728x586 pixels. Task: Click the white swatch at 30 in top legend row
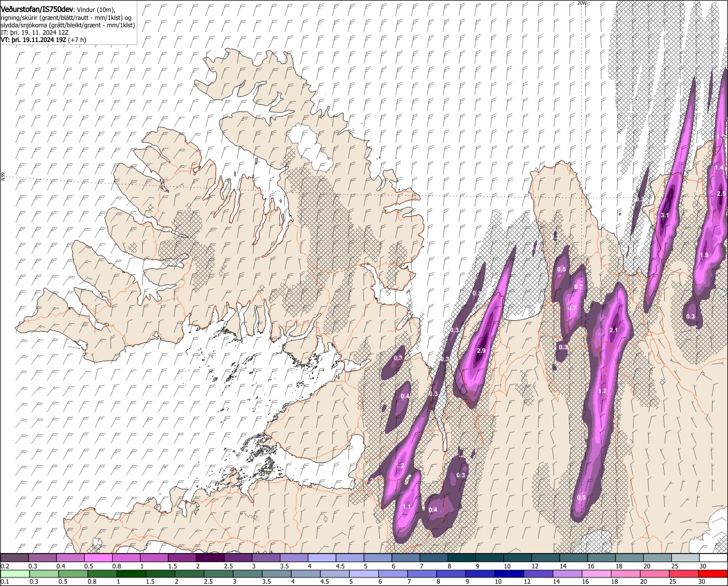point(714,558)
